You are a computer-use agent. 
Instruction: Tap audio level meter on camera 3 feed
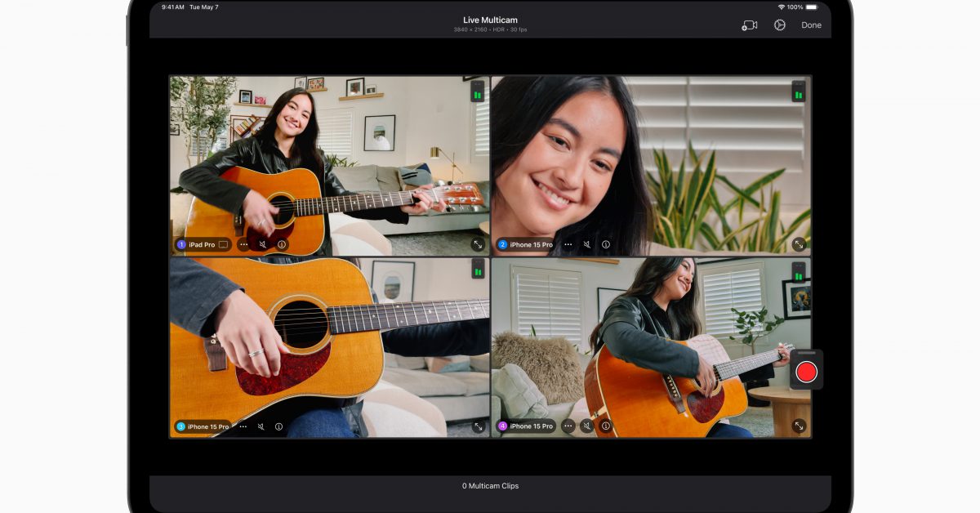478,268
